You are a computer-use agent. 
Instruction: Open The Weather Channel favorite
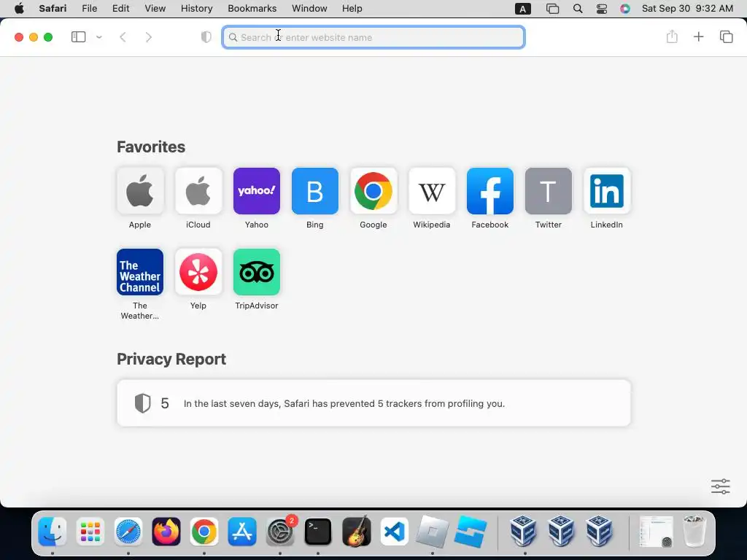(140, 272)
